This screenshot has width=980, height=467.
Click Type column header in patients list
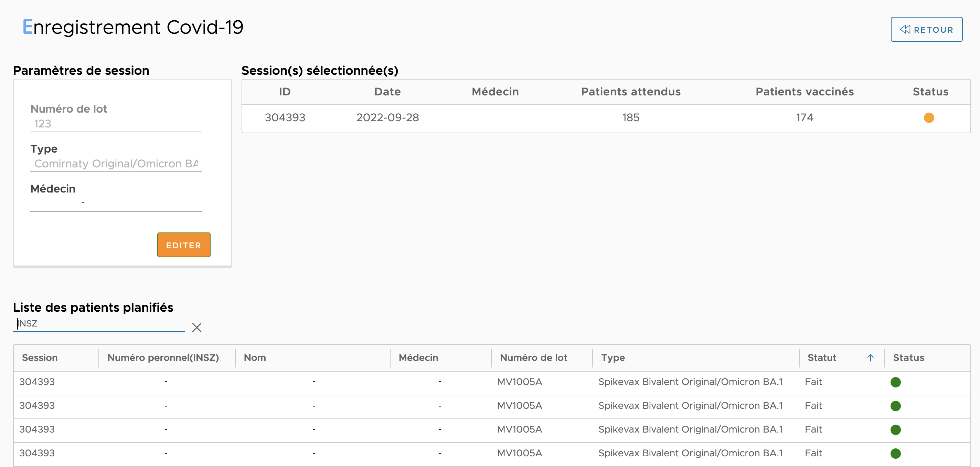613,358
